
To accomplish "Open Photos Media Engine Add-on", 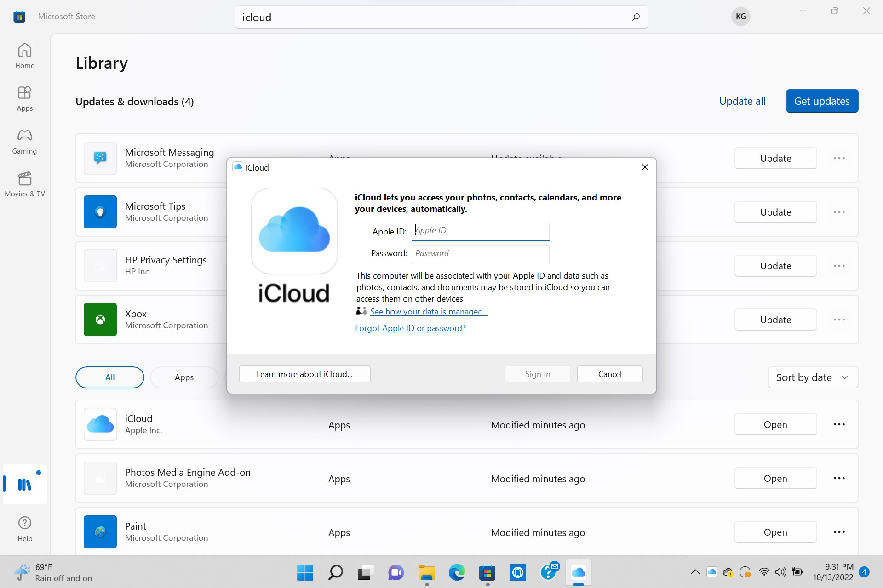I will pos(775,478).
